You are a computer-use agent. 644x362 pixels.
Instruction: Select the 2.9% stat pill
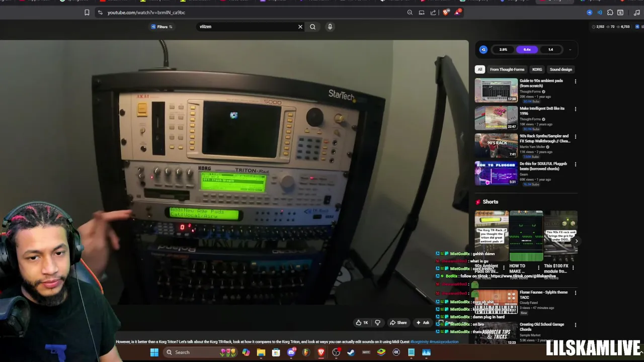(x=503, y=49)
